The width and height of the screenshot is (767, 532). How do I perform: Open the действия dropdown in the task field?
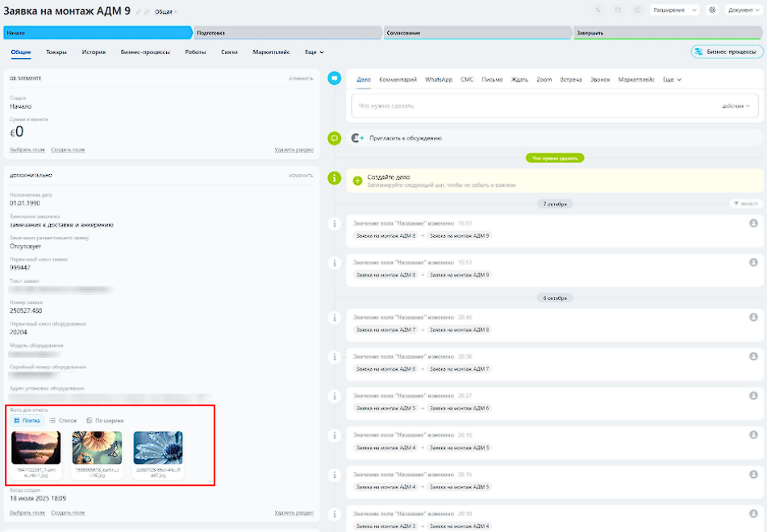pyautogui.click(x=736, y=106)
